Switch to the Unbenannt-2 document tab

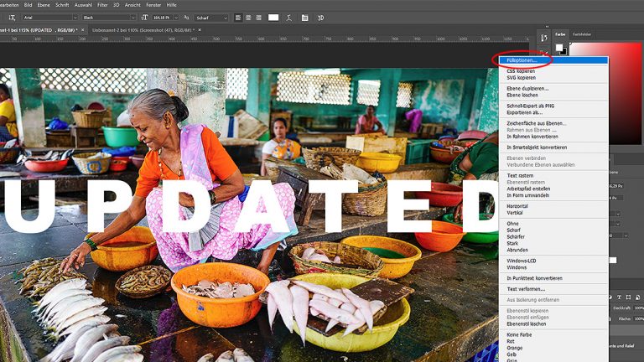143,30
